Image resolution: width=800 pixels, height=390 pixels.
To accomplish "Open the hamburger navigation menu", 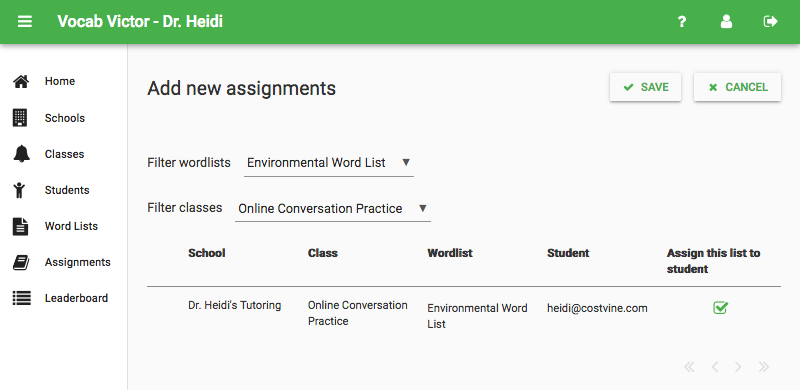I will pos(24,21).
